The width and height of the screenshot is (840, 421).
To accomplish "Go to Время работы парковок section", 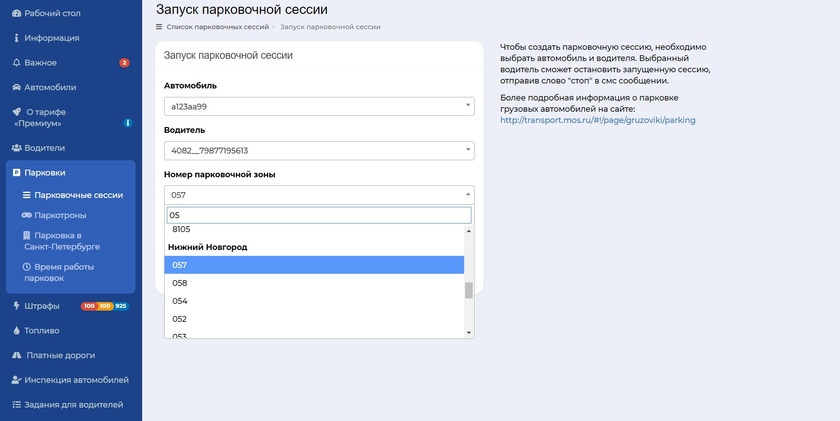I will click(x=65, y=272).
